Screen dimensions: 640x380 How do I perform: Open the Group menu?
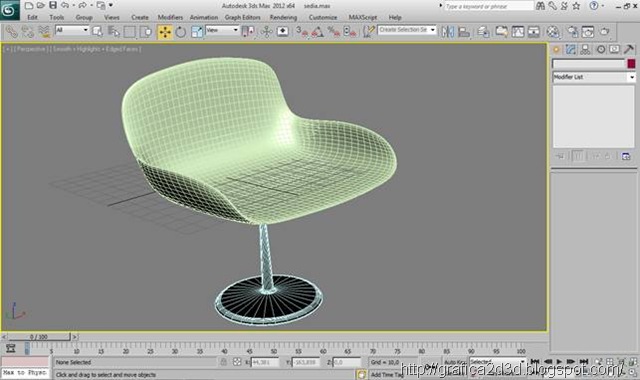point(84,17)
